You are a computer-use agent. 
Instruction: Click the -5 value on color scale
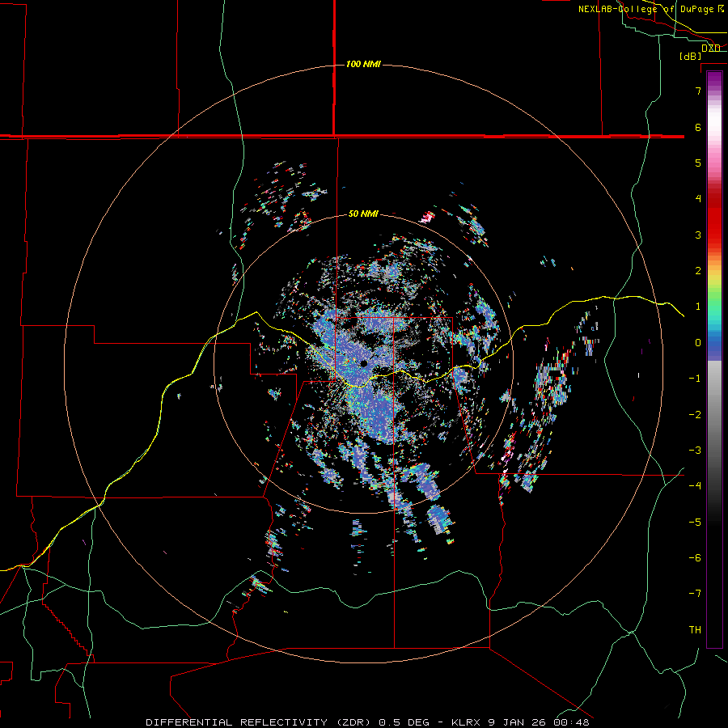pos(695,523)
